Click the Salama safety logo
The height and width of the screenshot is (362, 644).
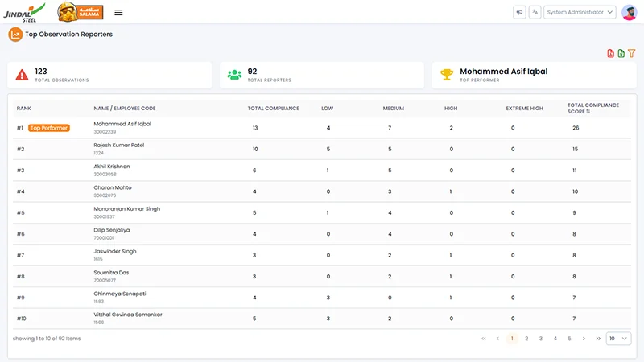tap(80, 12)
